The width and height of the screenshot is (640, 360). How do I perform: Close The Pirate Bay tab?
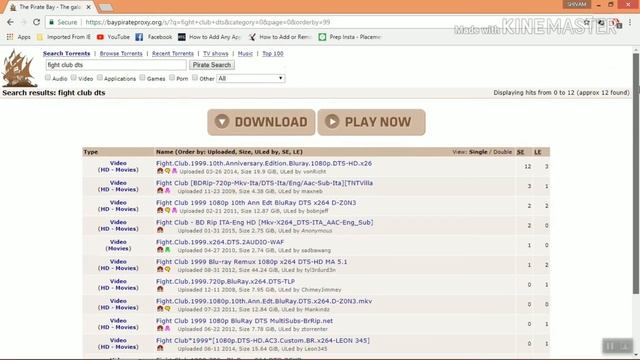(x=89, y=7)
